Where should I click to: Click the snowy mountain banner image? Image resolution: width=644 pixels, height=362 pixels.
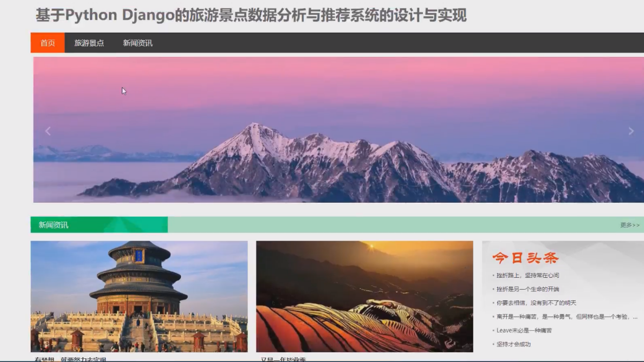(339, 130)
